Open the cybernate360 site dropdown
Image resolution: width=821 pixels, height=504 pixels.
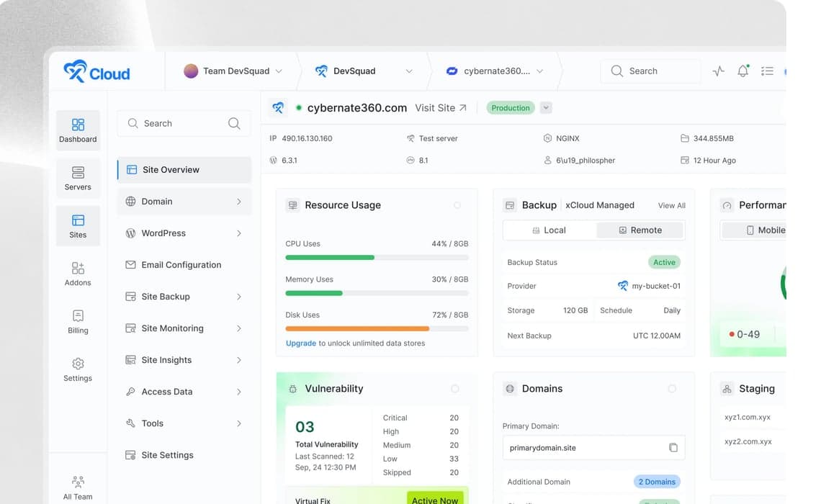pyautogui.click(x=540, y=71)
